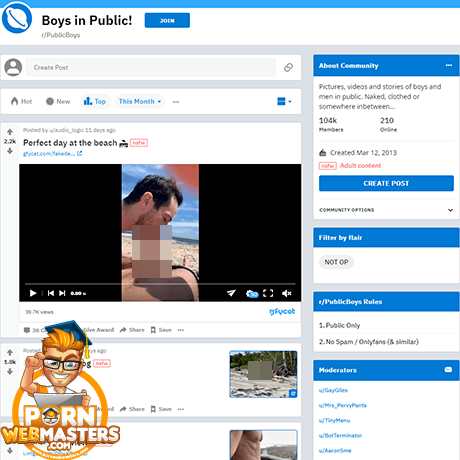Viewport: 460px width, 460px height.
Task: Downvote the Perfect day at the beach post
Action: [10, 151]
